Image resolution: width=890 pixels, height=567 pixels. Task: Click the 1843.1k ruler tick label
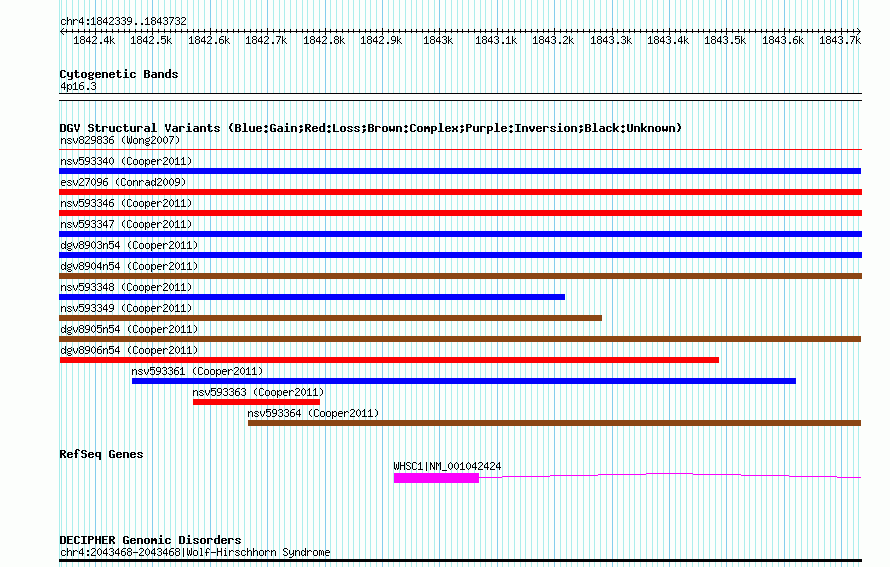click(496, 40)
